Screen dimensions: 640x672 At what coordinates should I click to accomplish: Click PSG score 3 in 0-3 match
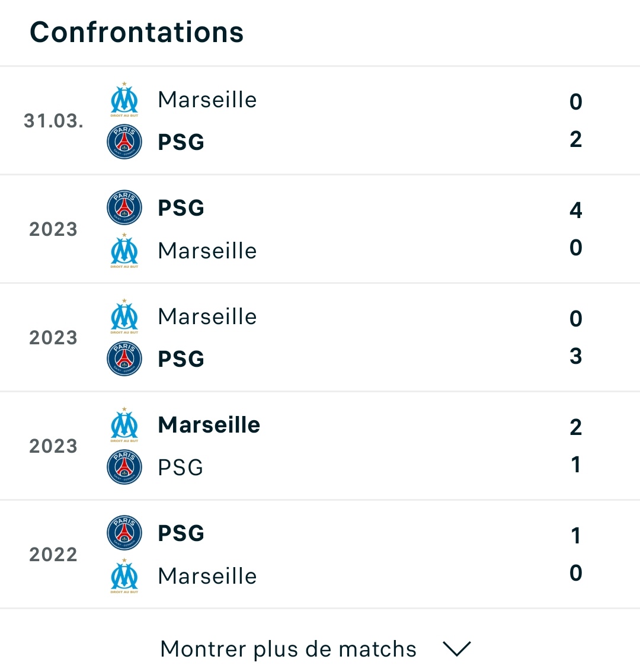(575, 356)
